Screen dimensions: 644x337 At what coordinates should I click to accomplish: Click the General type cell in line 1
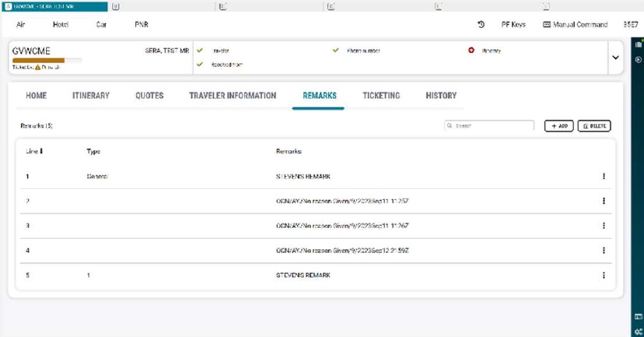click(97, 177)
